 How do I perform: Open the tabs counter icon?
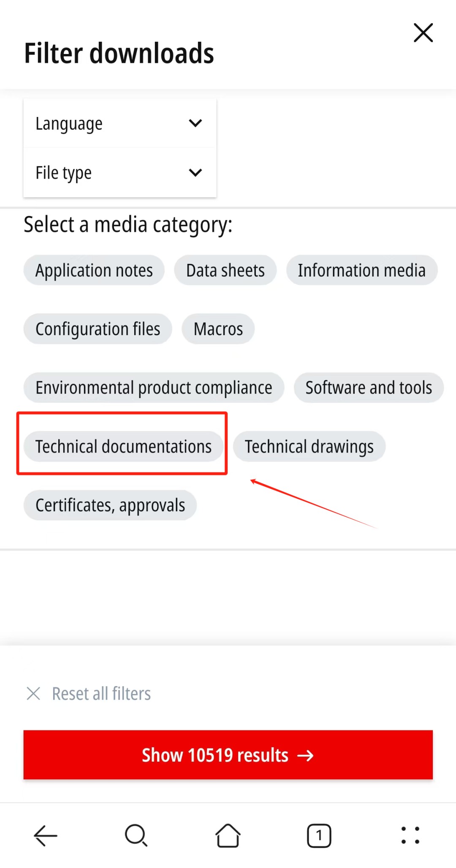pos(319,835)
